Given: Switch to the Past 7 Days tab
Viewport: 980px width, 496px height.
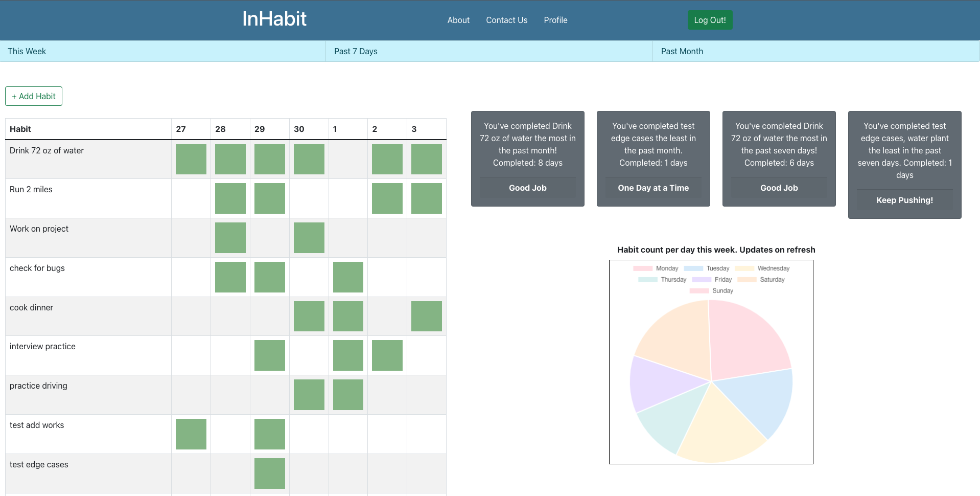Looking at the screenshot, I should pos(355,51).
